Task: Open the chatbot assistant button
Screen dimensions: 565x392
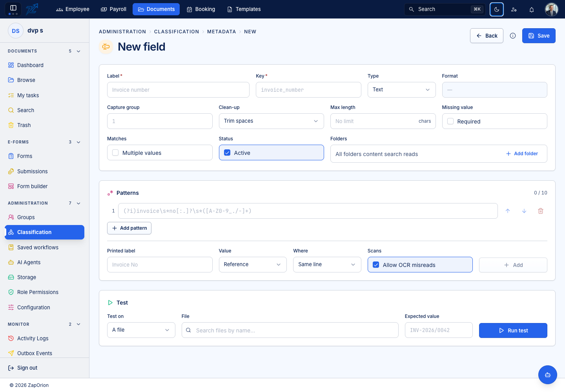Action: pos(548,375)
